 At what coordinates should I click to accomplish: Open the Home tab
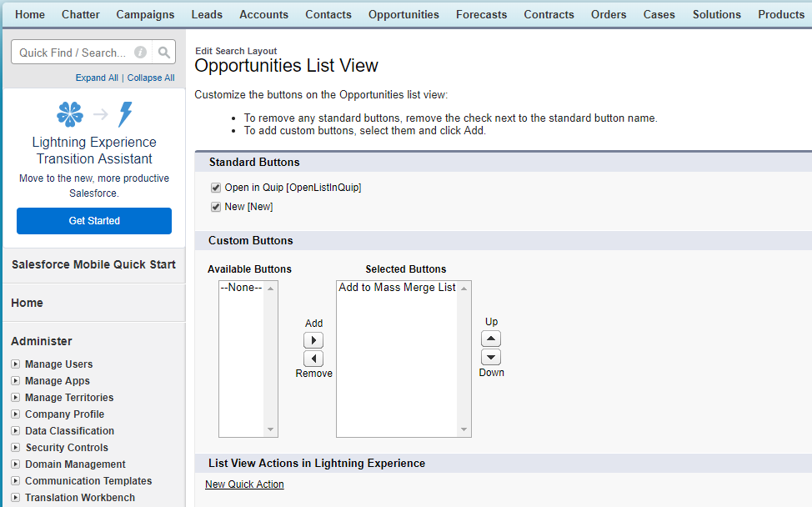click(30, 14)
